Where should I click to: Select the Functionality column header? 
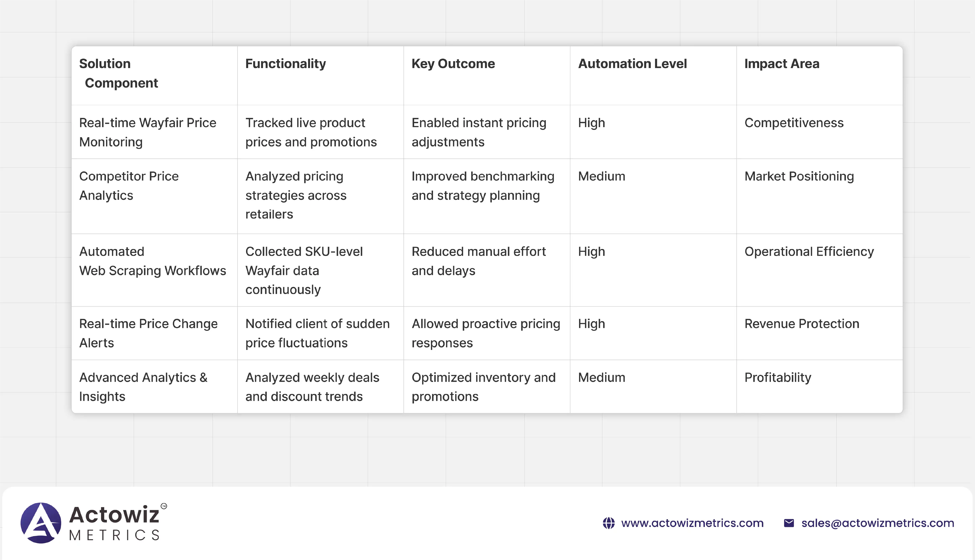pos(286,63)
